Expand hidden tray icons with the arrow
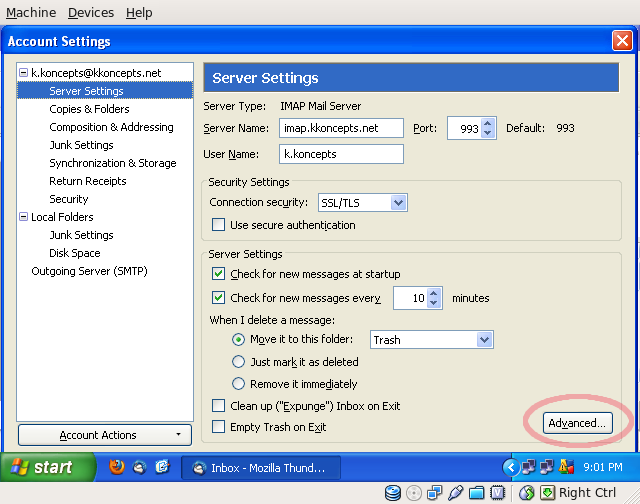The image size is (640, 504). point(511,467)
